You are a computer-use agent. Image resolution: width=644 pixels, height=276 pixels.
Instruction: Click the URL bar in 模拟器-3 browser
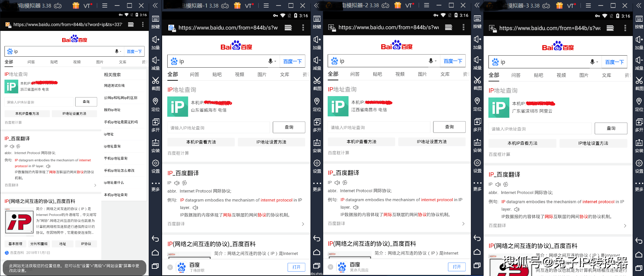[x=550, y=28]
